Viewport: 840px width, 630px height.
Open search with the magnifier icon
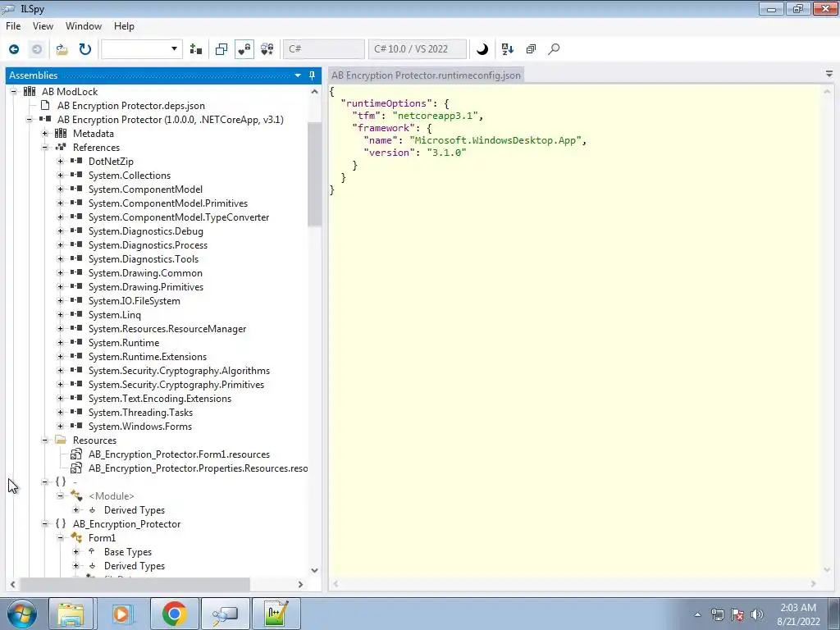coord(554,49)
